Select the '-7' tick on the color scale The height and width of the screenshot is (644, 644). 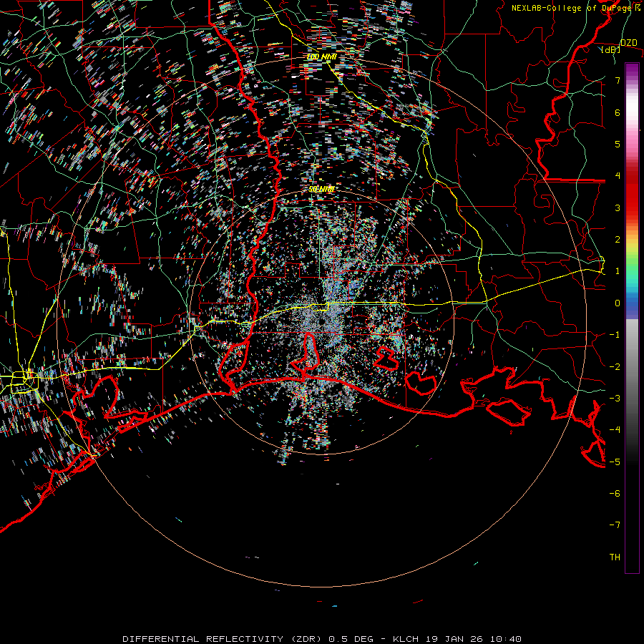click(615, 525)
